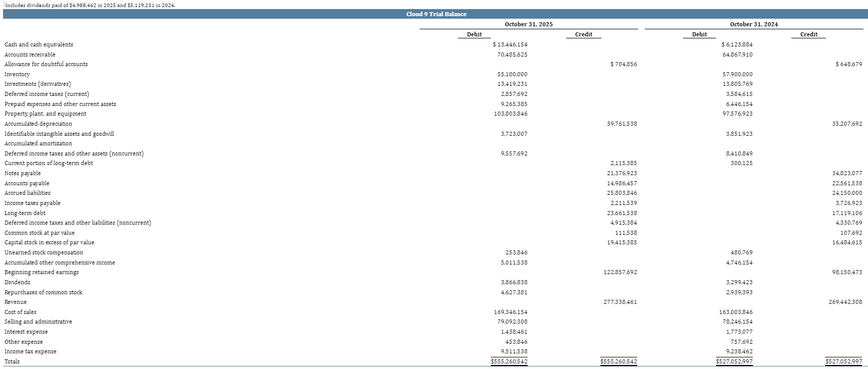Select the "Dividends" row label

tap(17, 282)
